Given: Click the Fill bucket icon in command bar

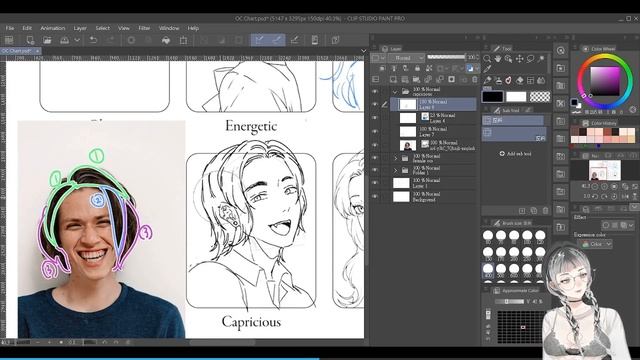Looking at the screenshot, I should click(166, 40).
